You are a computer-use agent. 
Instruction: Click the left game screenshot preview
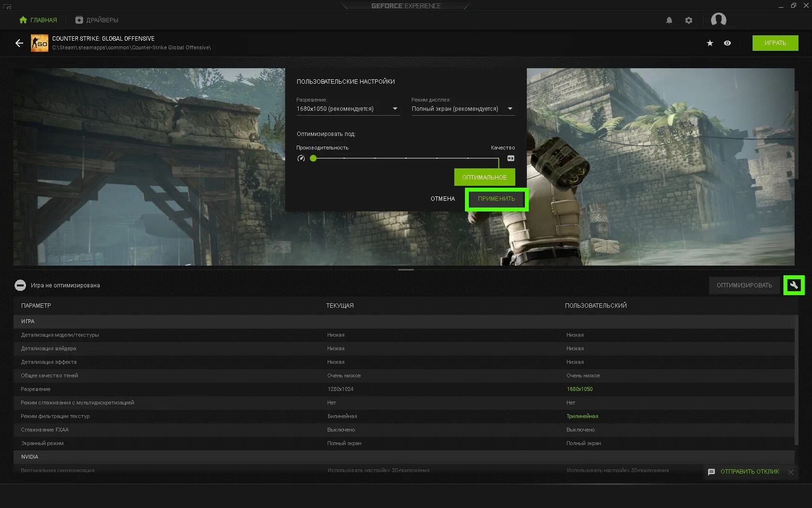pos(149,166)
